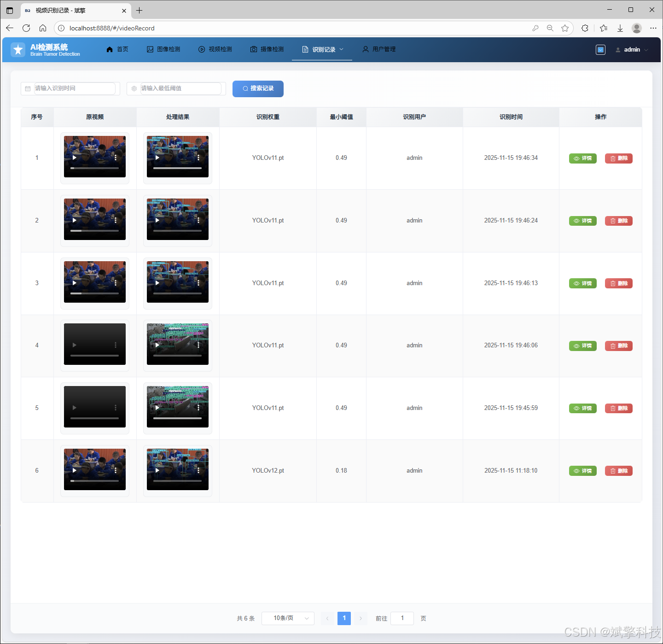The image size is (663, 644).
Task: Open the browser downloads icon
Action: click(620, 28)
